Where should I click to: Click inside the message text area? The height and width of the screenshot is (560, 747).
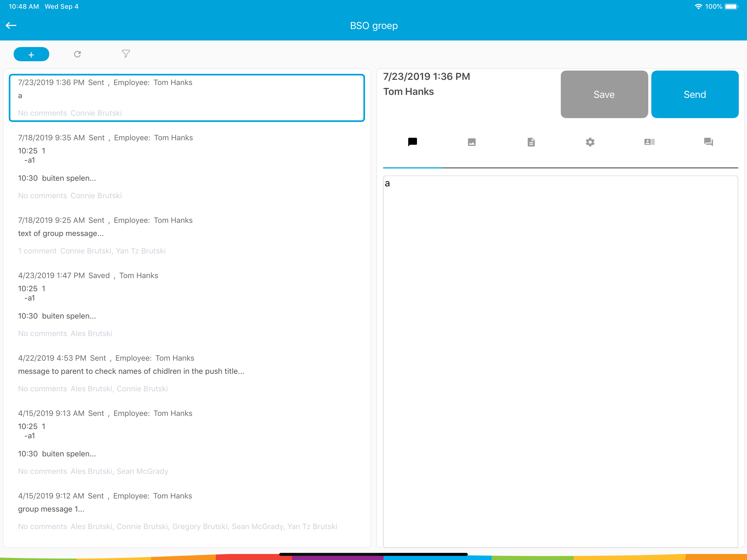(560, 361)
